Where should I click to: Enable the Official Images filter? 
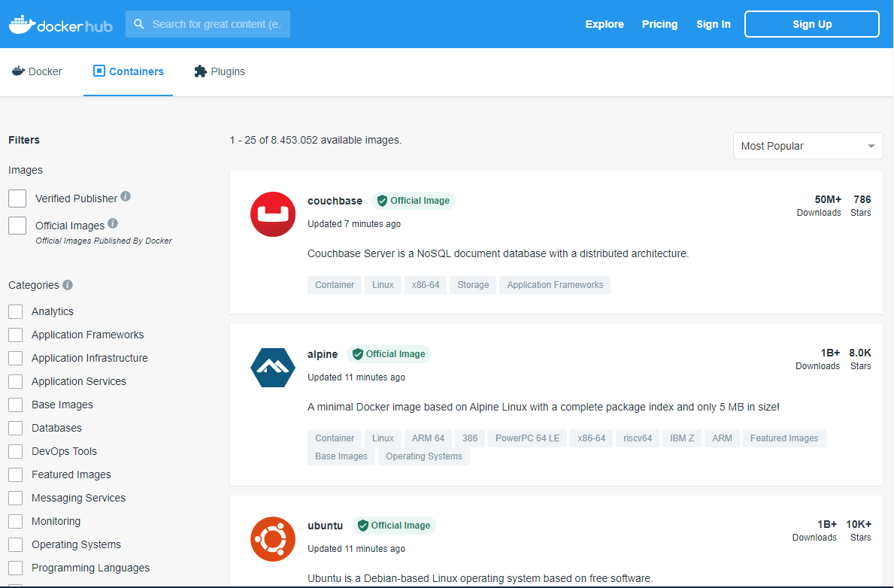[x=17, y=226]
